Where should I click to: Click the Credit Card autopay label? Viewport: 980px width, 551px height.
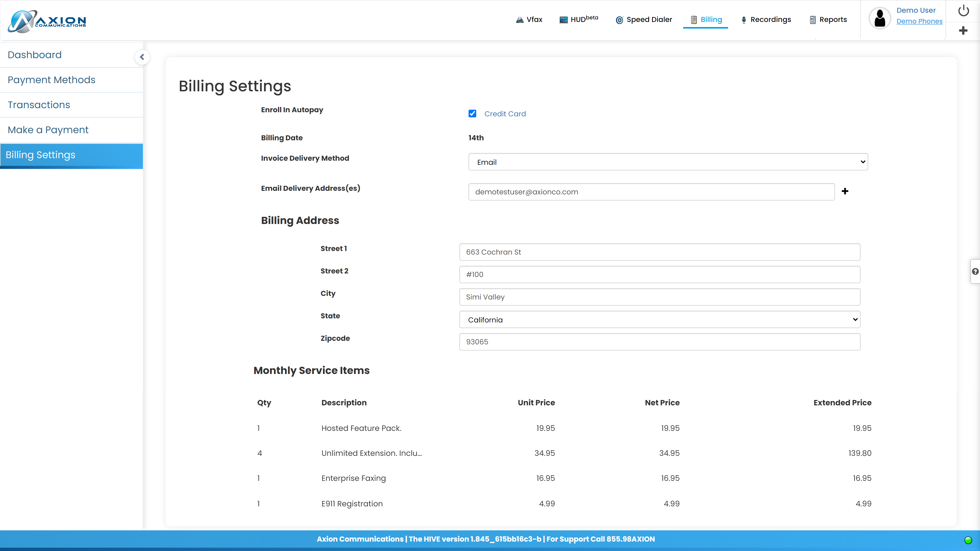pos(505,114)
